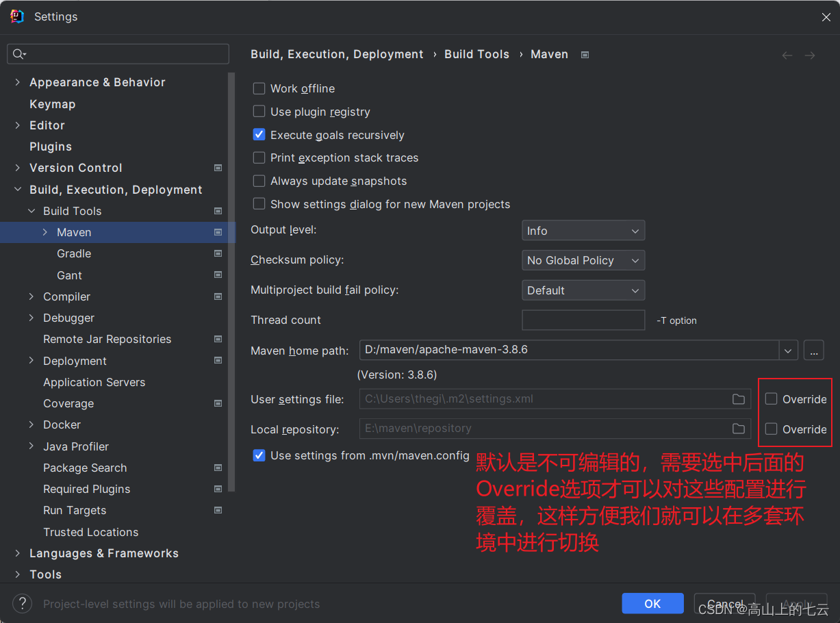Image resolution: width=840 pixels, height=623 pixels.
Task: Enable Print exception stack traces
Action: (x=259, y=157)
